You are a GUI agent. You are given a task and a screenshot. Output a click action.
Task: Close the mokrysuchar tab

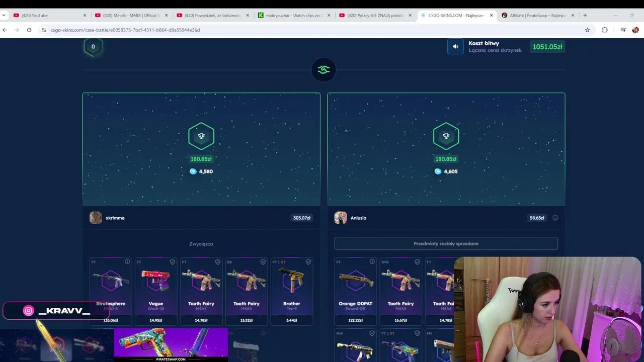(329, 15)
